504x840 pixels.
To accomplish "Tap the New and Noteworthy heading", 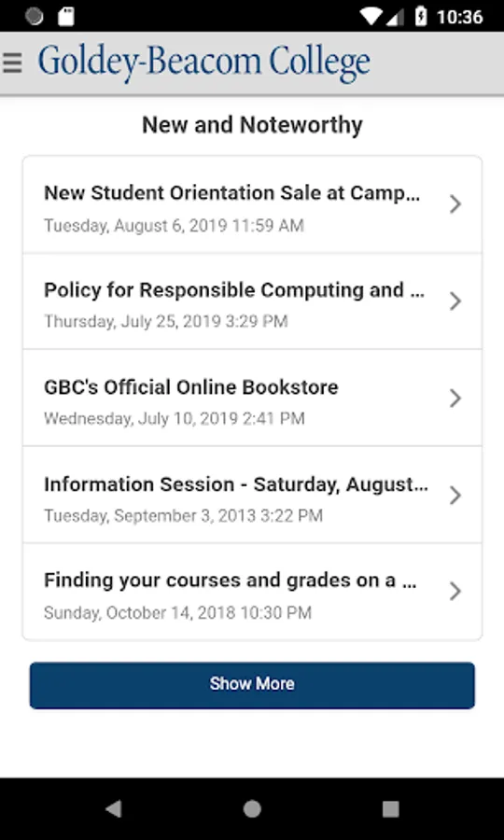I will (252, 125).
